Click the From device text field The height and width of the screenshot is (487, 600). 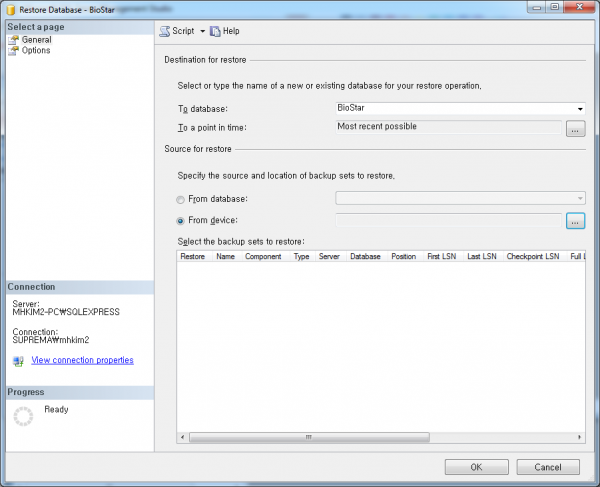coord(448,221)
